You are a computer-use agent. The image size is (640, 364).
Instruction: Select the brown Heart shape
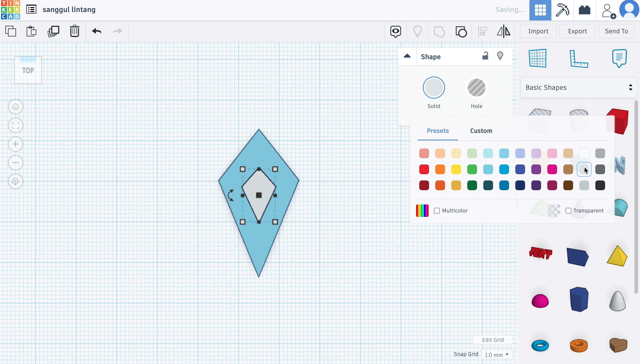[x=618, y=345]
